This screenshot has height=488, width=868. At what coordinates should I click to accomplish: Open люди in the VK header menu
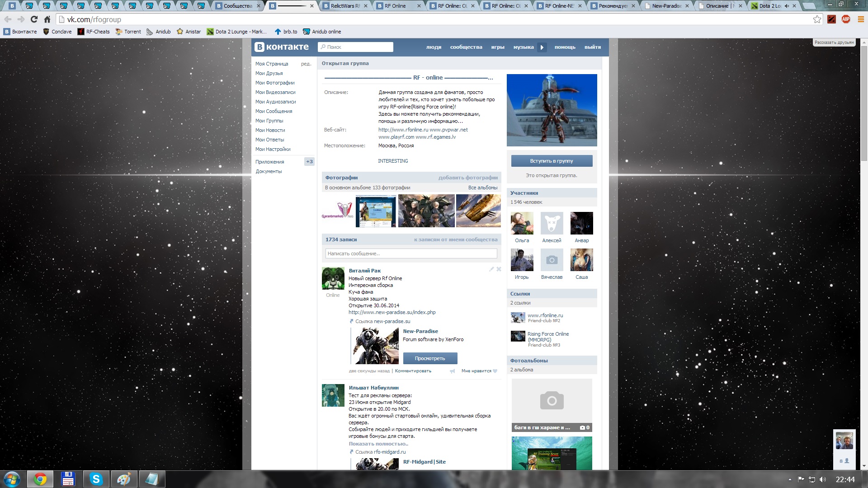tap(434, 47)
